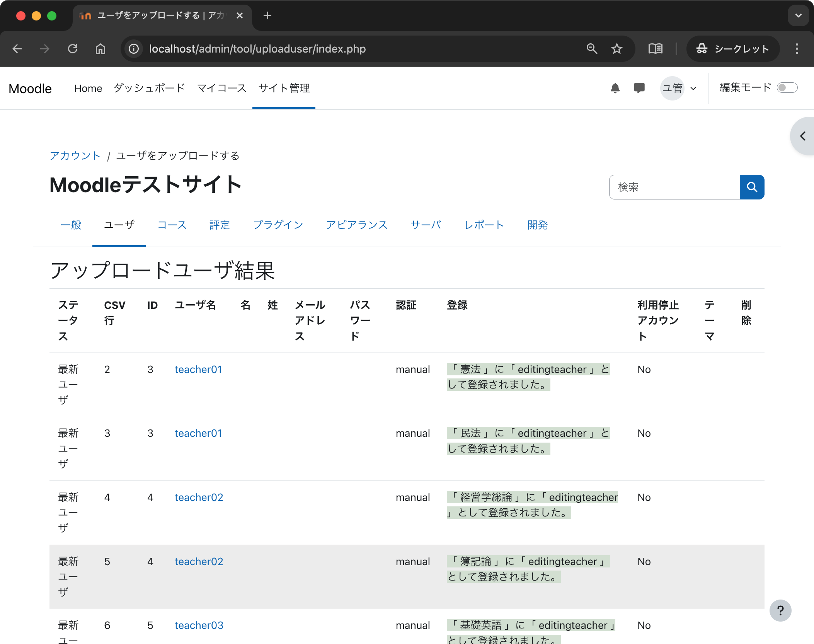Viewport: 814px width, 644px height.
Task: Select the ダッシュボード navigation item
Action: pos(149,88)
